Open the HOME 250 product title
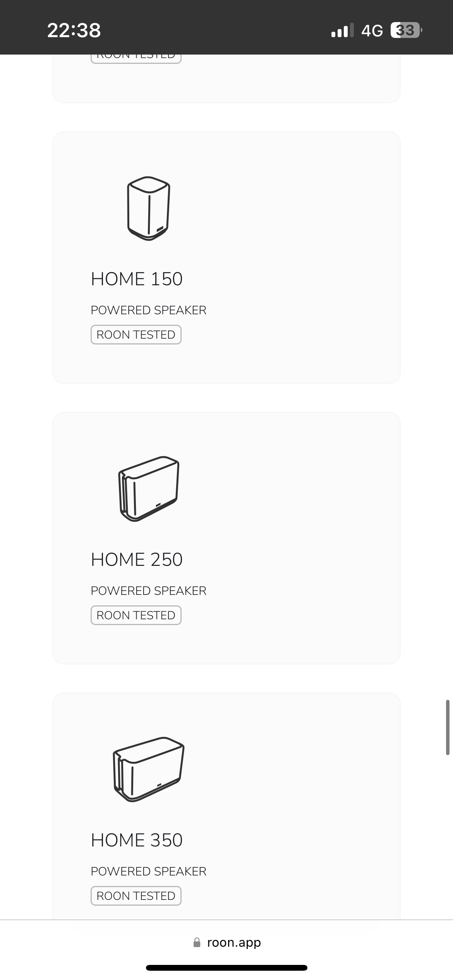Screen dimensions: 453x980 [137, 559]
